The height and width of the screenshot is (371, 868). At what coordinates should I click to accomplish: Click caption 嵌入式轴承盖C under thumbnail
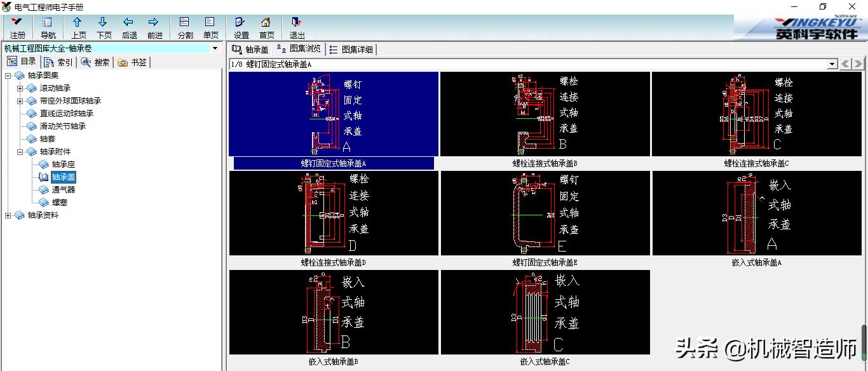point(545,361)
